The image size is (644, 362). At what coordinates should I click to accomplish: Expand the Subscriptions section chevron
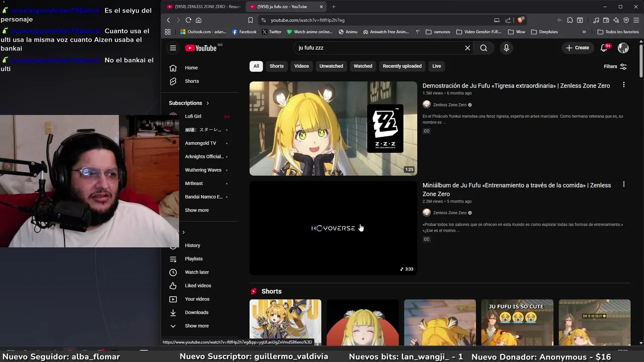pyautogui.click(x=207, y=103)
